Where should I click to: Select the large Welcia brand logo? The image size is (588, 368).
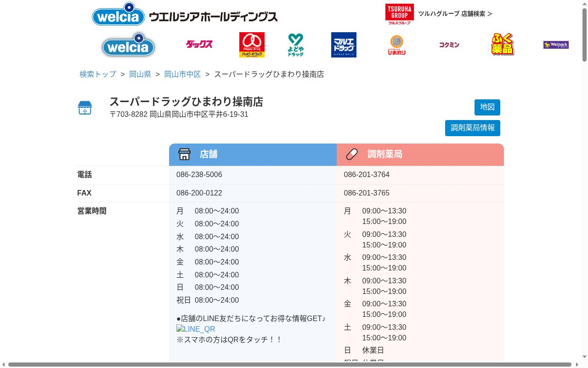coord(128,45)
